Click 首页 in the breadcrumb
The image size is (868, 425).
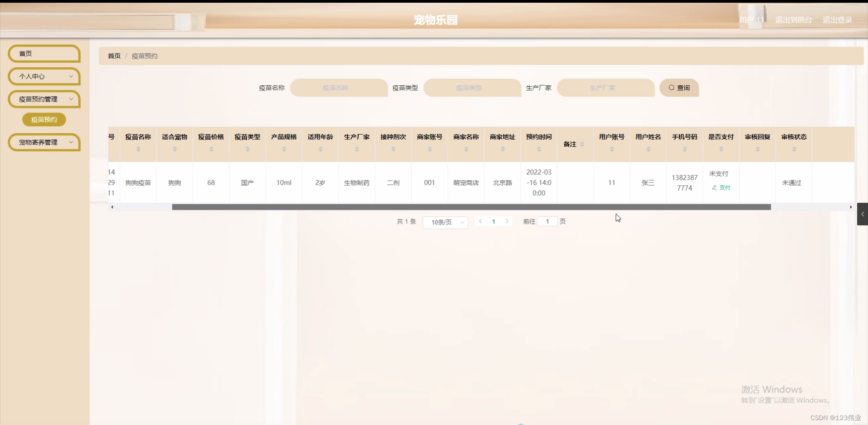(x=113, y=56)
